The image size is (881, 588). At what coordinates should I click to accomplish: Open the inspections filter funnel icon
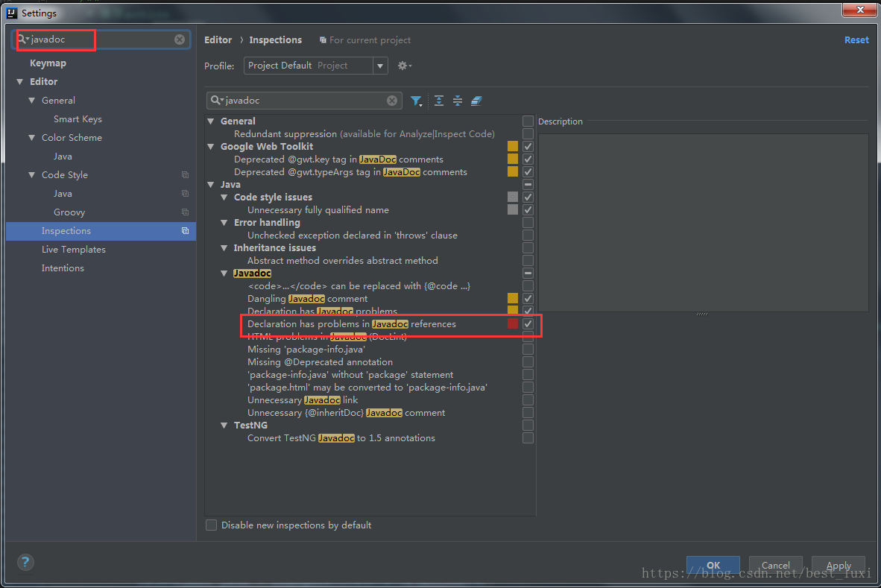(416, 101)
